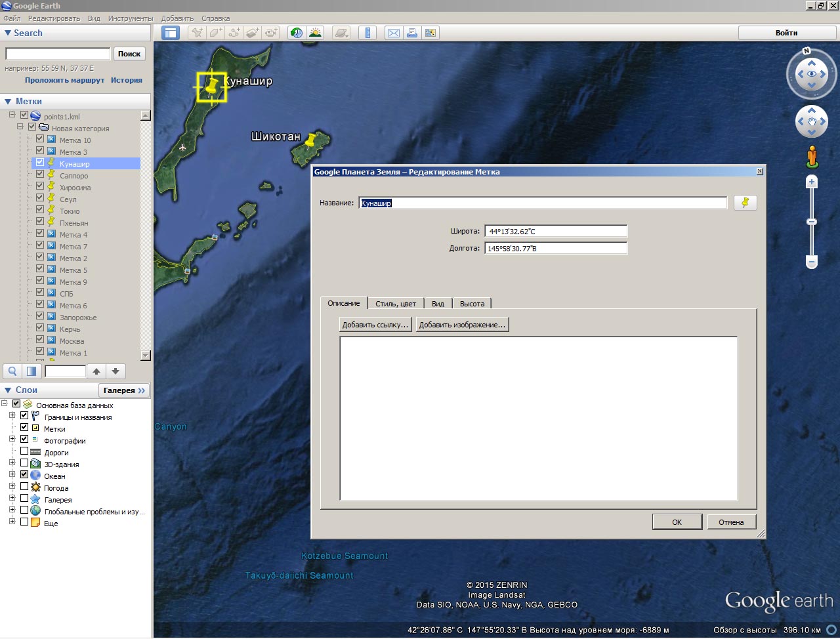Move selected place down arrow button
Screen dimensions: 840x639
pos(115,371)
